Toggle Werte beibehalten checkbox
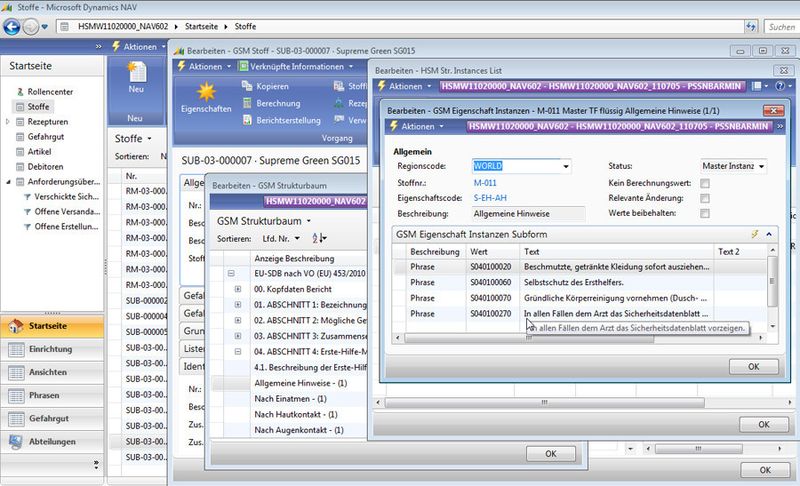The height and width of the screenshot is (486, 800). pyautogui.click(x=705, y=213)
